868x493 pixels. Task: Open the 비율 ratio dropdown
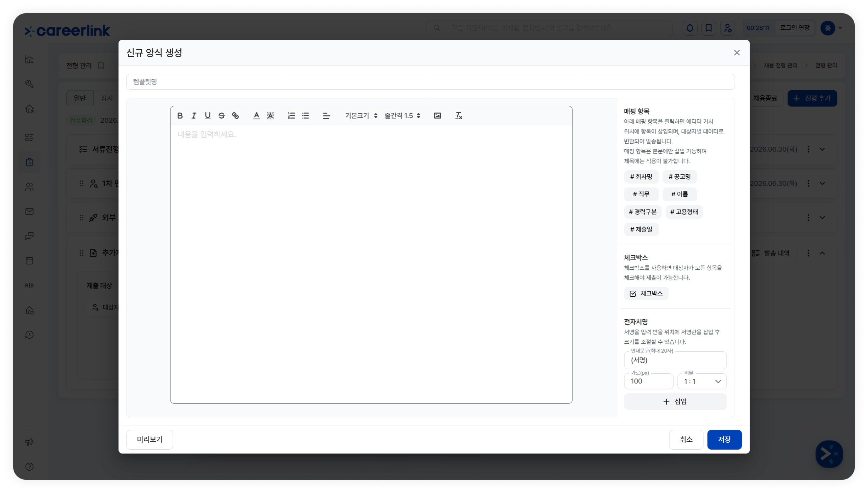coord(702,381)
